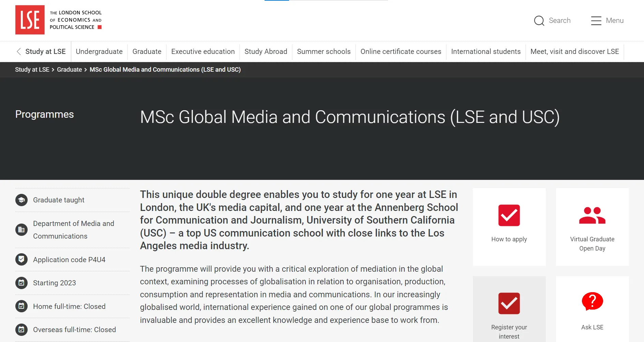Image resolution: width=644 pixels, height=342 pixels.
Task: Open Summer schools navigation item
Action: pos(324,52)
